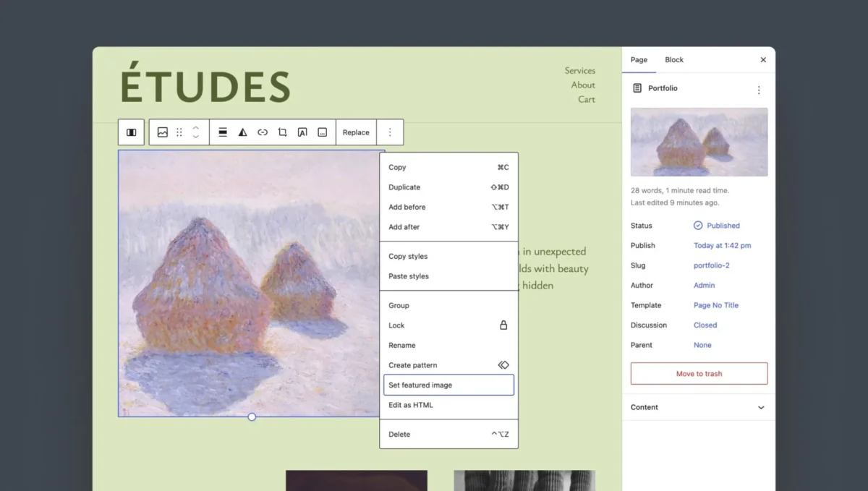
Task: Move the image block down
Action: click(195, 137)
